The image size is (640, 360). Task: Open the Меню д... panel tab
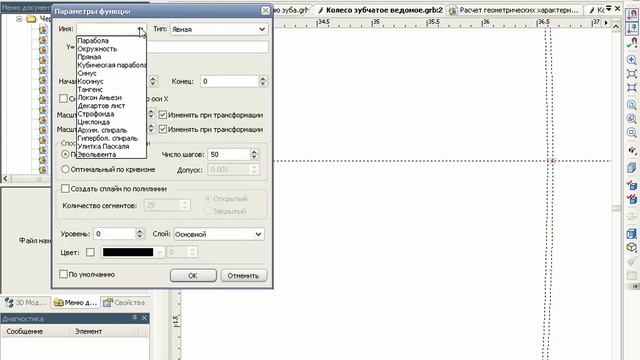pos(76,302)
